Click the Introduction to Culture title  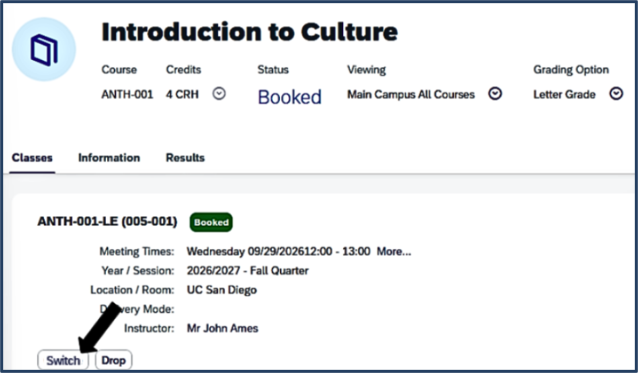click(249, 32)
